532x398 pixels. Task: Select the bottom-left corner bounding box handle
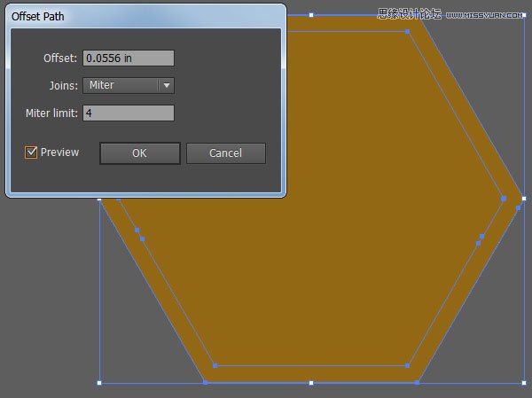(99, 383)
